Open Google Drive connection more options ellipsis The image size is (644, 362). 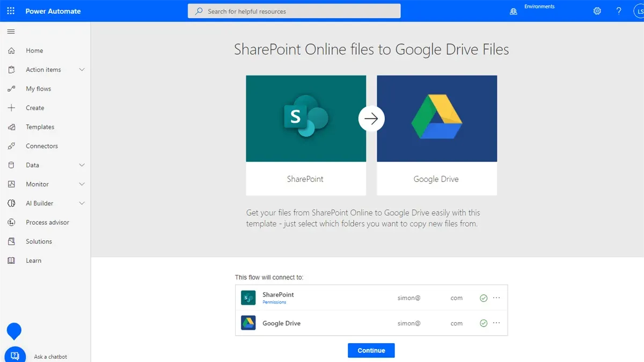[496, 323]
